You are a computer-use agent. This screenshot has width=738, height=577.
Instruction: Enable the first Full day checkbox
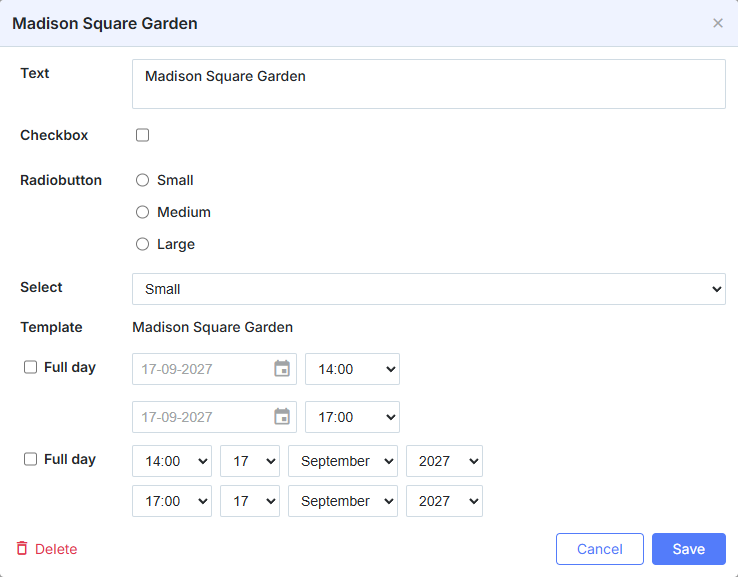coord(30,367)
